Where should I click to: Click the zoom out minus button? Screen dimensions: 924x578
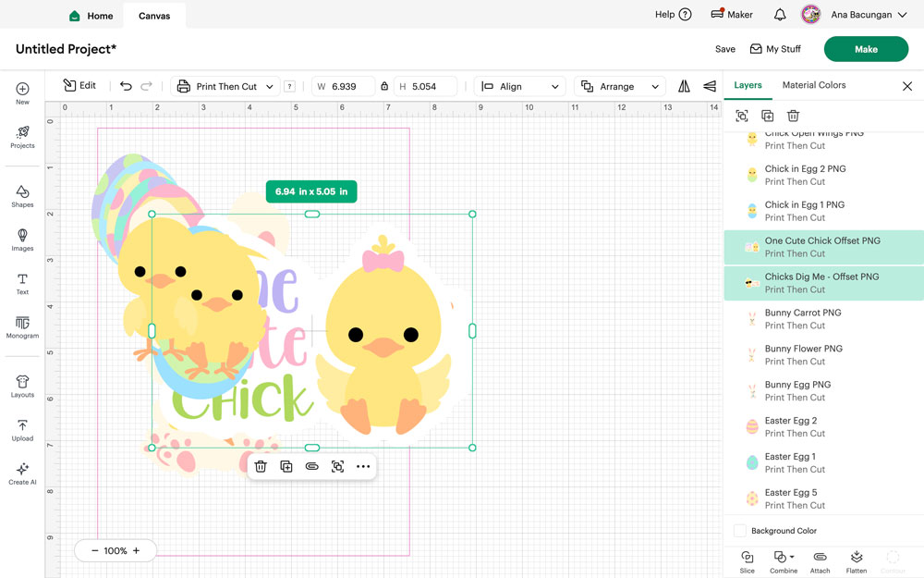[95, 550]
